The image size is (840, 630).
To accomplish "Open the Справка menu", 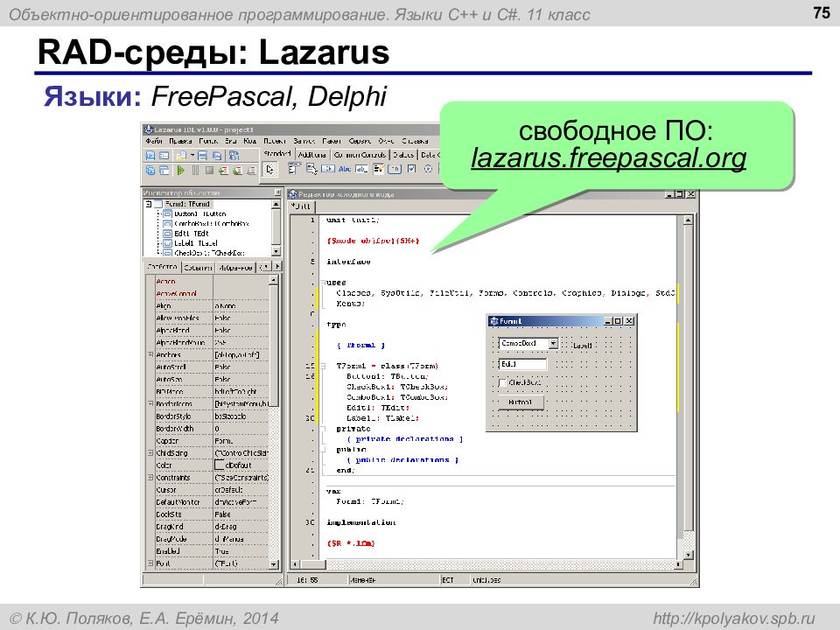I will pos(415,141).
